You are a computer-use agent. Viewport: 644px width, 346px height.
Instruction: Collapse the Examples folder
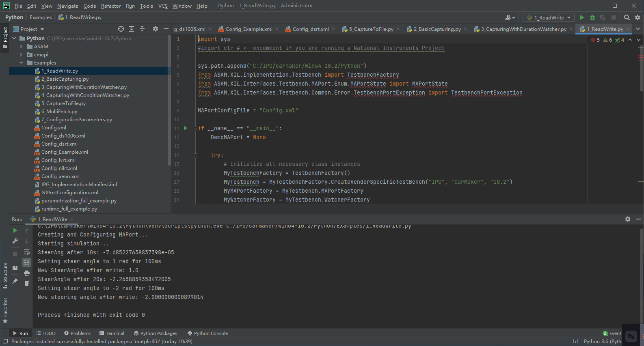[x=22, y=63]
